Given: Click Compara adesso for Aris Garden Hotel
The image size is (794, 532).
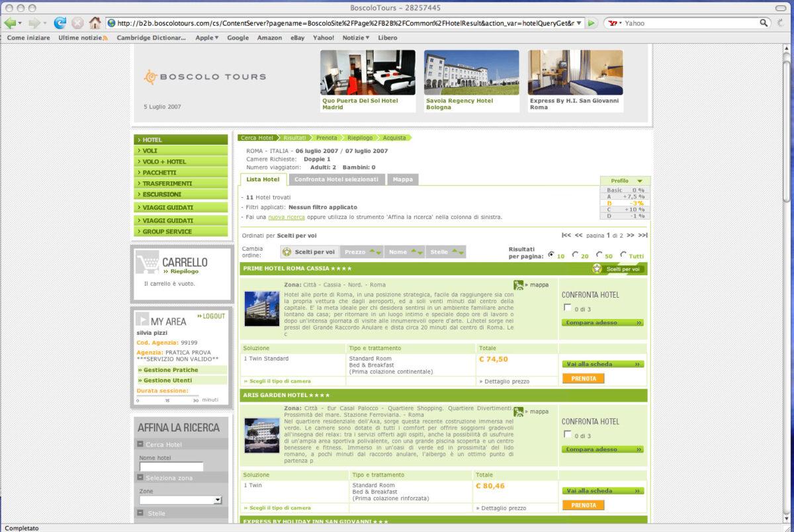Looking at the screenshot, I should click(x=603, y=449).
